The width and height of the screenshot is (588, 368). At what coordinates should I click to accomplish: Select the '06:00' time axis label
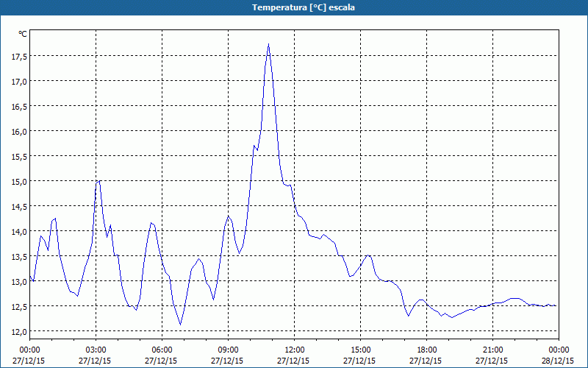click(162, 350)
